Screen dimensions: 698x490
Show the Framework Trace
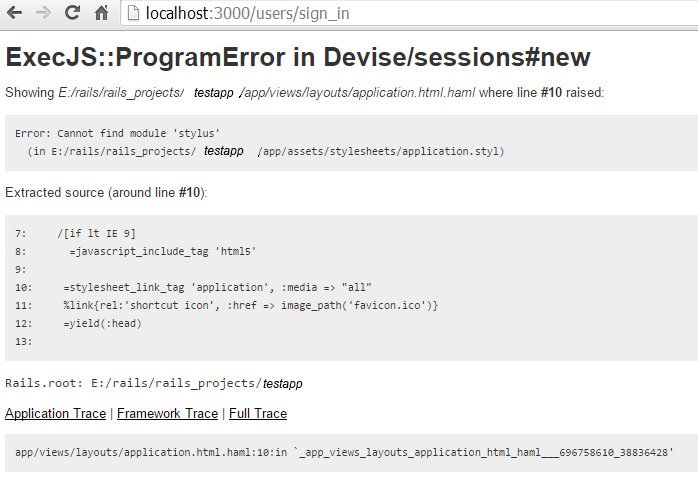[167, 413]
